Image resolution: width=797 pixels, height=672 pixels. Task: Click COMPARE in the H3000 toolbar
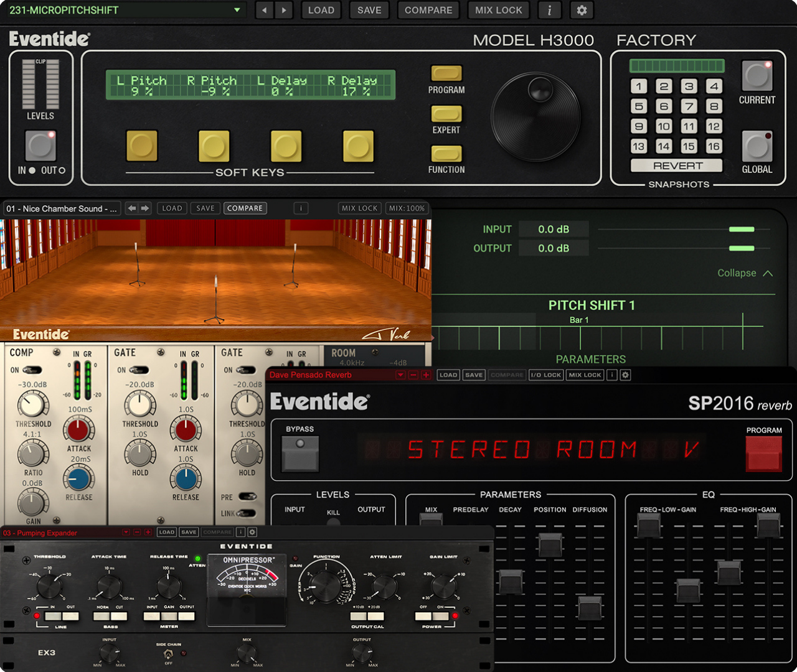coord(428,10)
